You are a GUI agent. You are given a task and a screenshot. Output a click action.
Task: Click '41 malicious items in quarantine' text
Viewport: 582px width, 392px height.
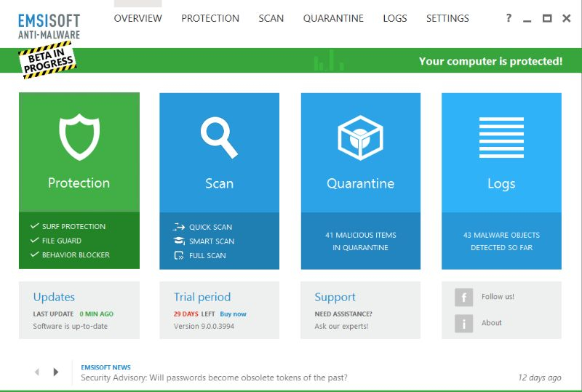click(360, 241)
